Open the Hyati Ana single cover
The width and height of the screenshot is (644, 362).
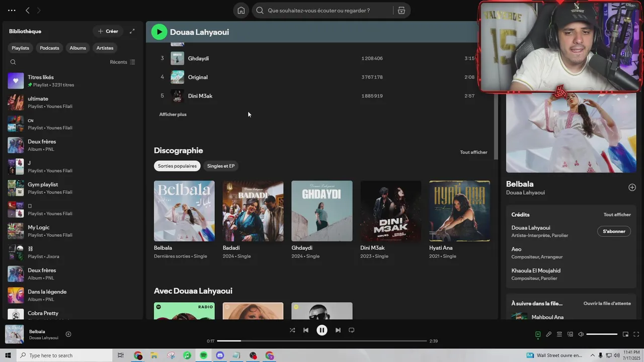459,211
